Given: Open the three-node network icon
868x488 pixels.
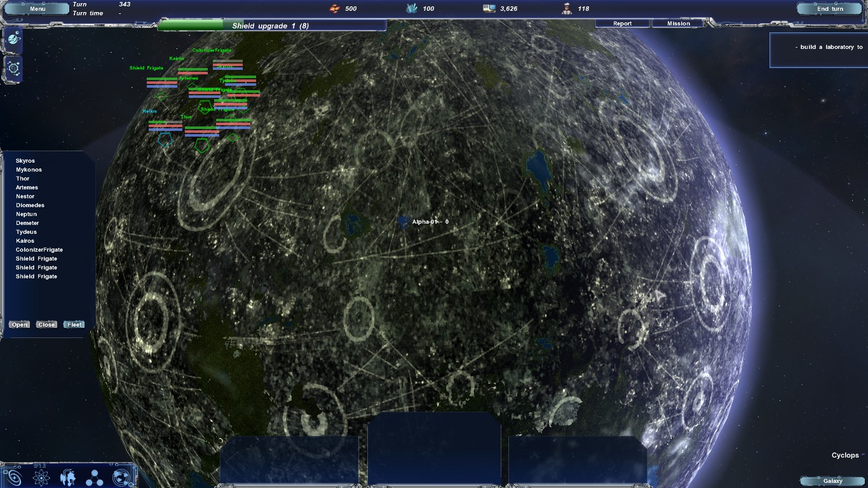Looking at the screenshot, I should click(x=95, y=477).
